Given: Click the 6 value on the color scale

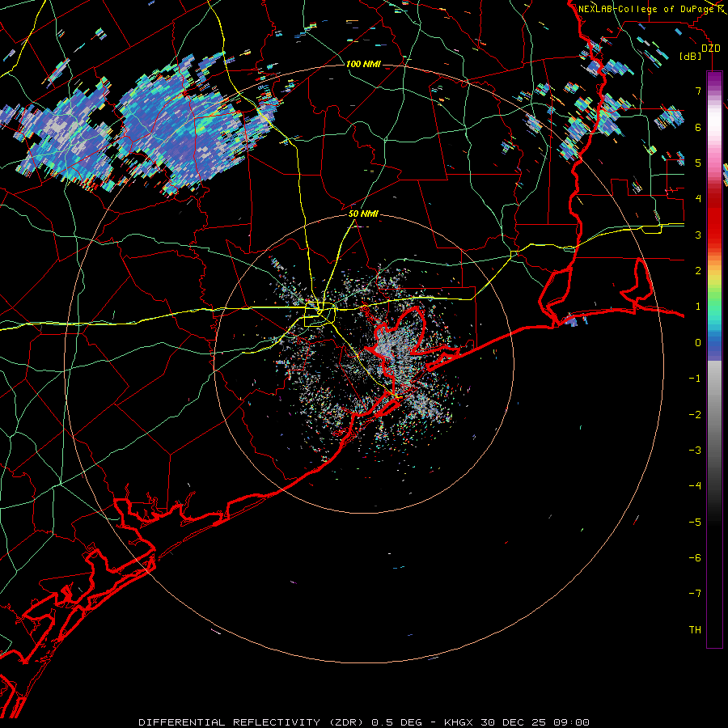Looking at the screenshot, I should (698, 127).
